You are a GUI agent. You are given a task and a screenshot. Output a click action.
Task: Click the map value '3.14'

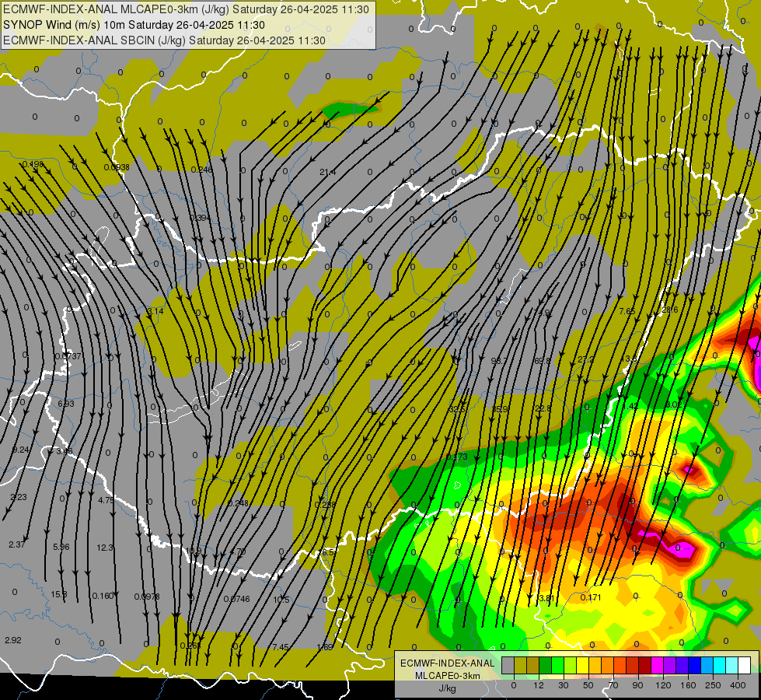[155, 311]
